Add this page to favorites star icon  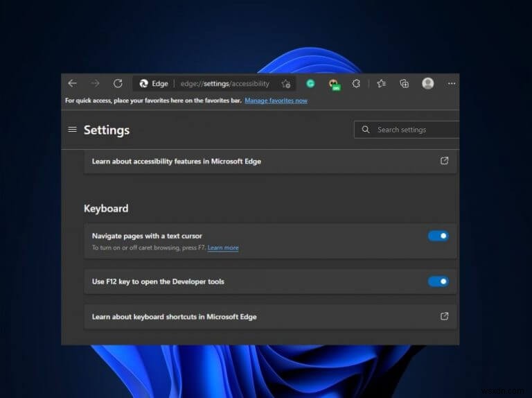click(285, 83)
